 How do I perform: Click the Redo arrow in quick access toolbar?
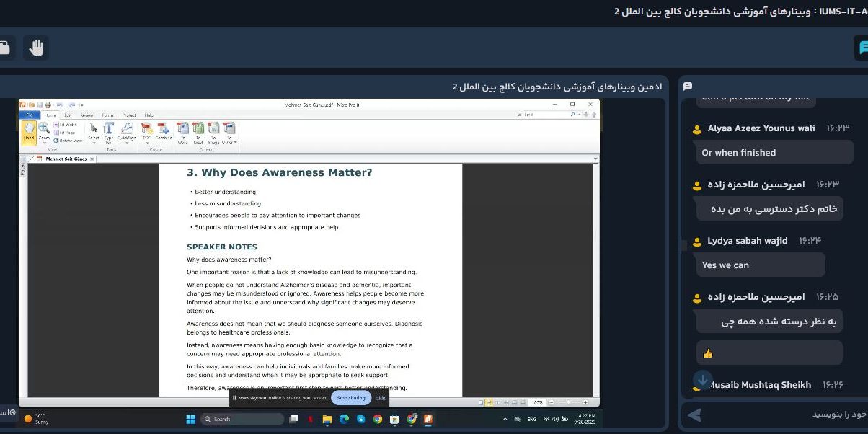pyautogui.click(x=72, y=105)
